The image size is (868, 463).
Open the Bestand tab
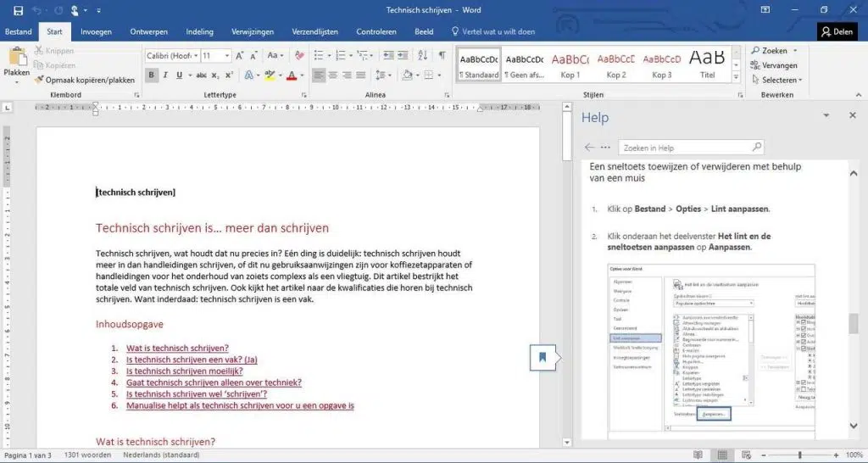19,31
